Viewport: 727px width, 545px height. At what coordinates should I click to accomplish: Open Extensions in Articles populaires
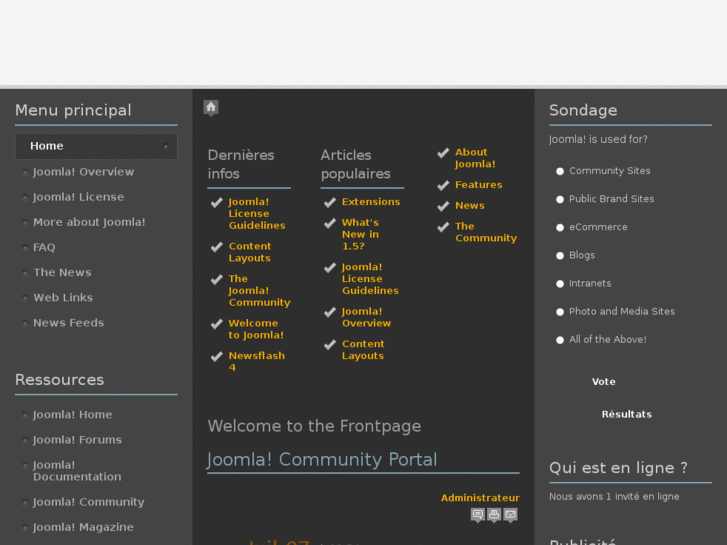point(371,202)
